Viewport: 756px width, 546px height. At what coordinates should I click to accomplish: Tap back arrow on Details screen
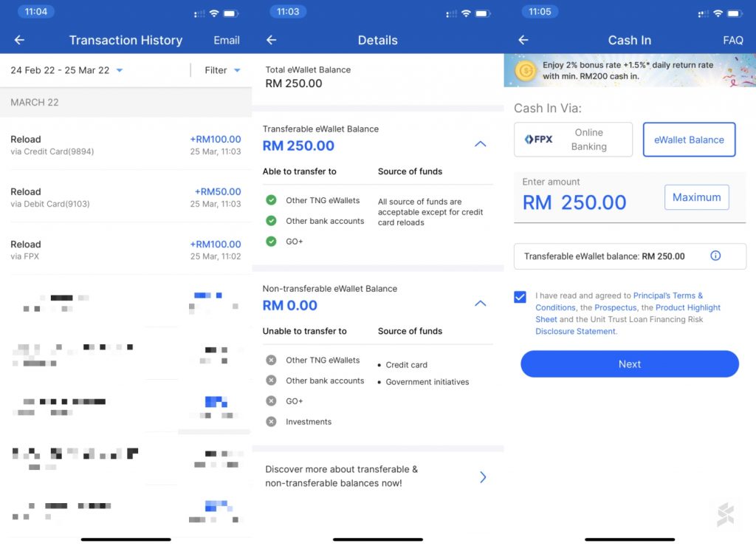pyautogui.click(x=271, y=40)
